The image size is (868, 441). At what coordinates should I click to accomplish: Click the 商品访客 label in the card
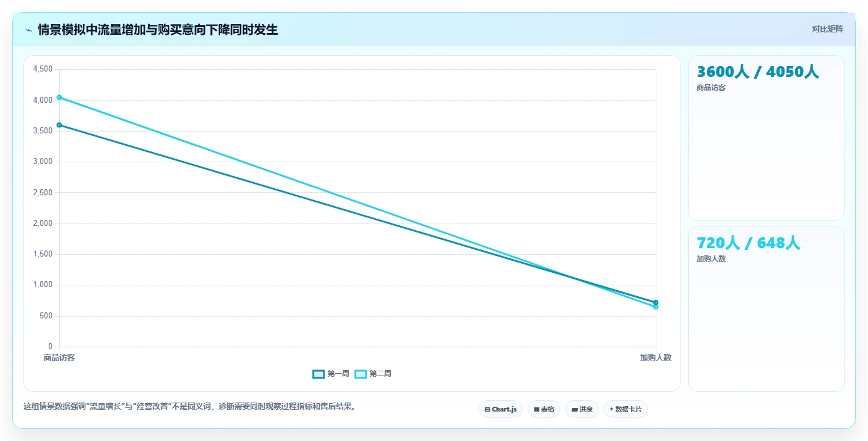click(711, 88)
